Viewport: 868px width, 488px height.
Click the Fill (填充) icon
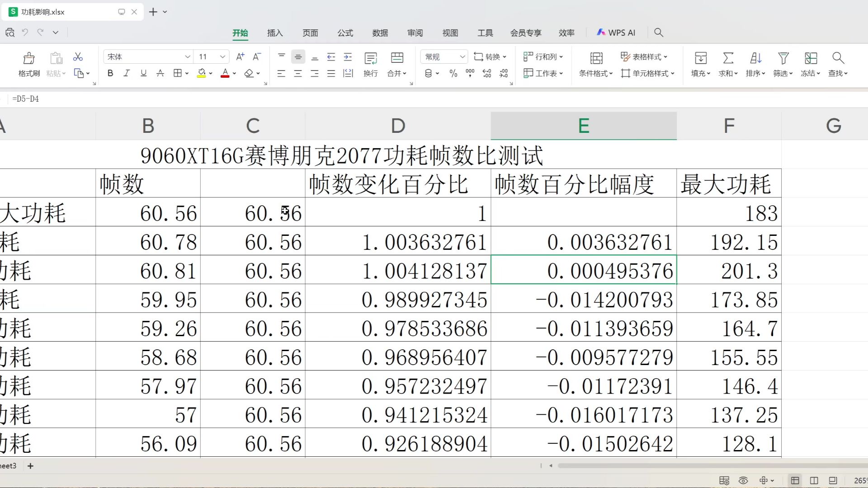coord(701,58)
